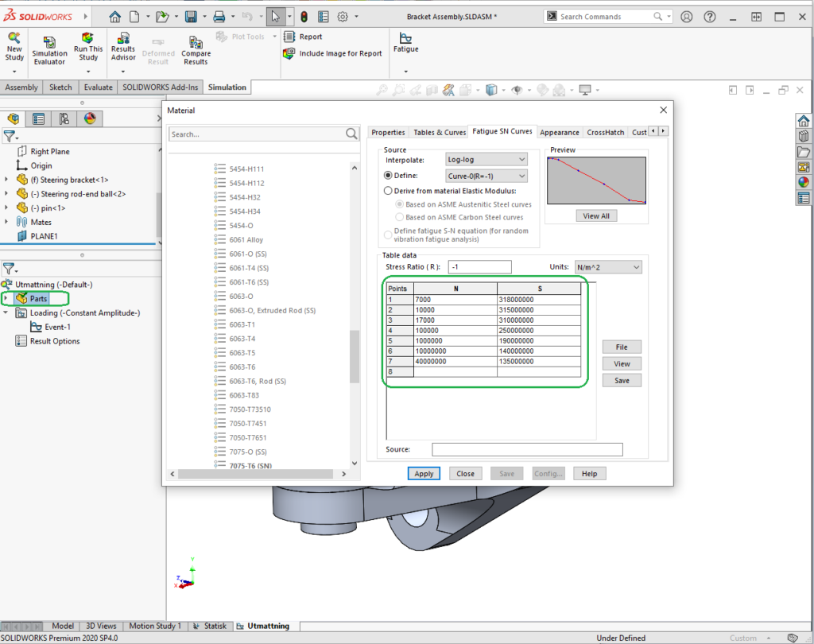Open the Interpolate Log-log dropdown
Viewport: 814px width, 644px height.
click(x=486, y=160)
